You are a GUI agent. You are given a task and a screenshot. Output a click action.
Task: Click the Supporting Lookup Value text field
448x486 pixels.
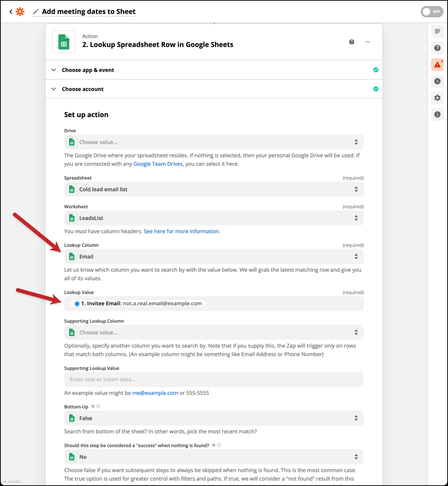click(214, 379)
